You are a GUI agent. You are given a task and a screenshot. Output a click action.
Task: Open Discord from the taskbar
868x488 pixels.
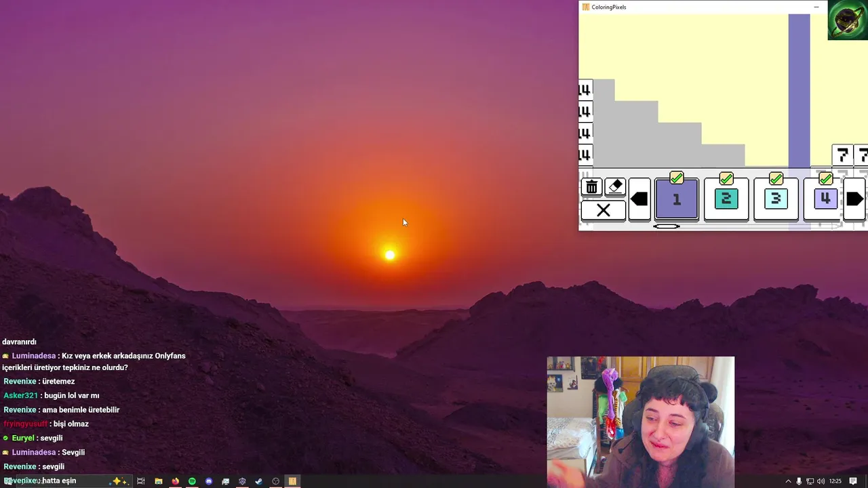pos(209,481)
